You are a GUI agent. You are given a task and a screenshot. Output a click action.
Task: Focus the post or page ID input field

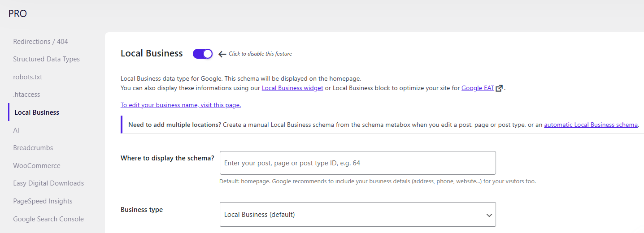358,163
